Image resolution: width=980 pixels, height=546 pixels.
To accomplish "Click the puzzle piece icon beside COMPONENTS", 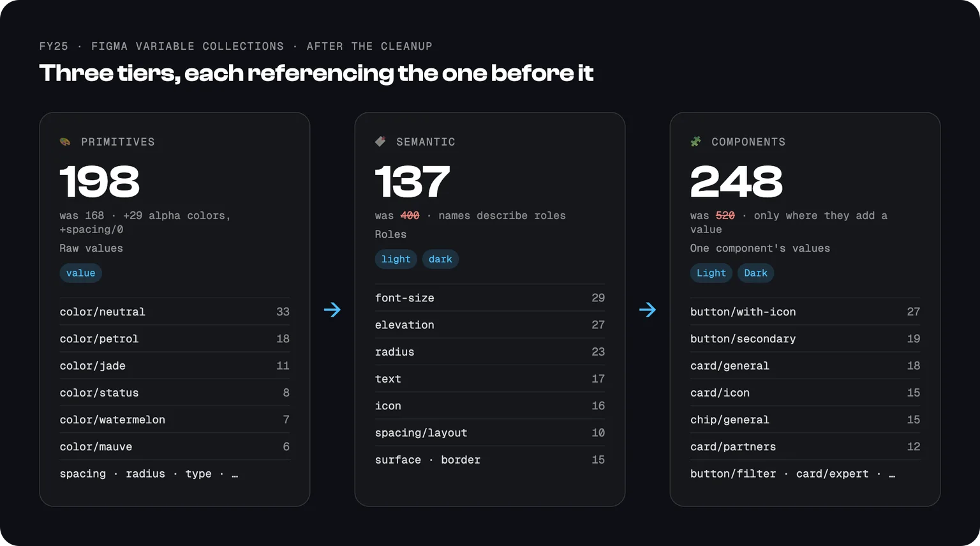I will [695, 142].
